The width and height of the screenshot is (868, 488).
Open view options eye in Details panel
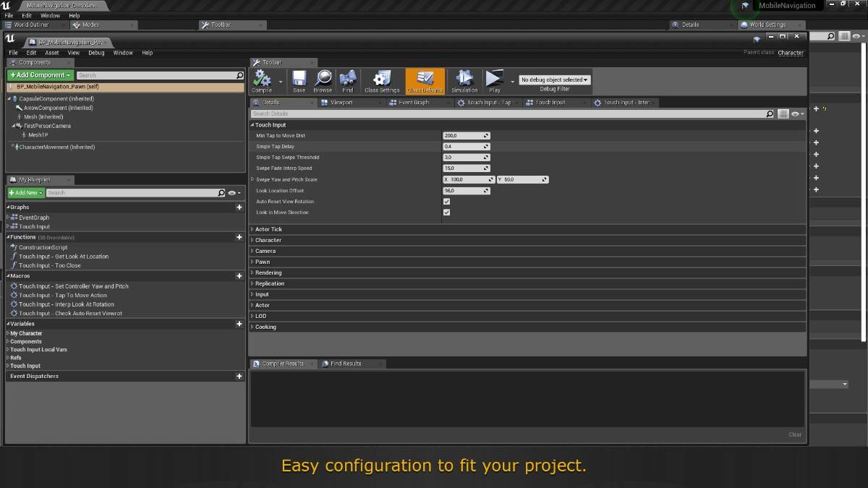(x=797, y=114)
